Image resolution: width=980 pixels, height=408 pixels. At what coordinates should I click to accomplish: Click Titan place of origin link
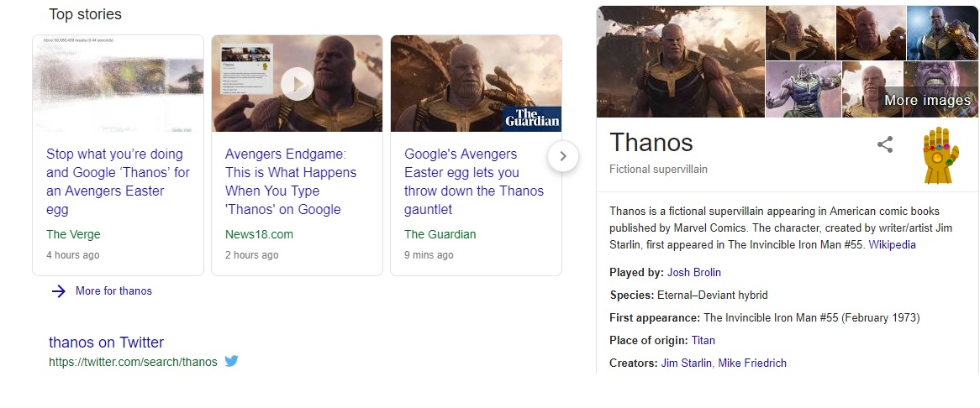(703, 341)
